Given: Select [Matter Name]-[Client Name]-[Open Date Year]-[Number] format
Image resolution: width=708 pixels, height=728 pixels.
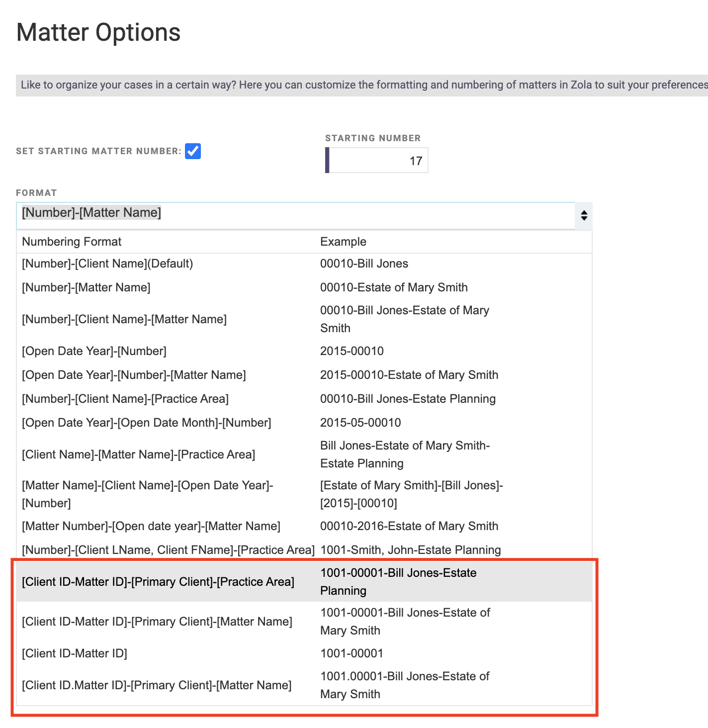Looking at the screenshot, I should point(304,494).
